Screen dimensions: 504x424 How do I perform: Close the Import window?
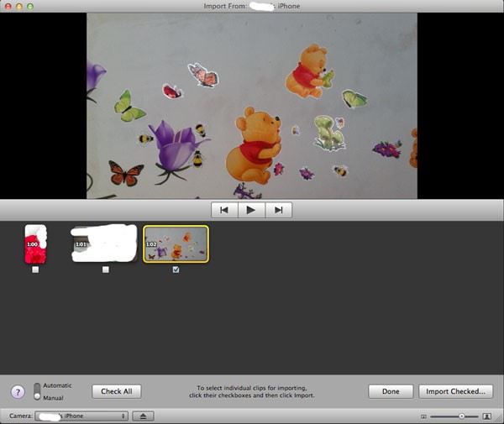click(x=8, y=6)
